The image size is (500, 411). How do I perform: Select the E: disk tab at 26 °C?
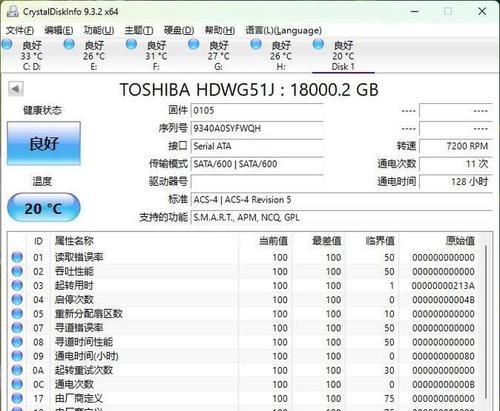tap(94, 56)
